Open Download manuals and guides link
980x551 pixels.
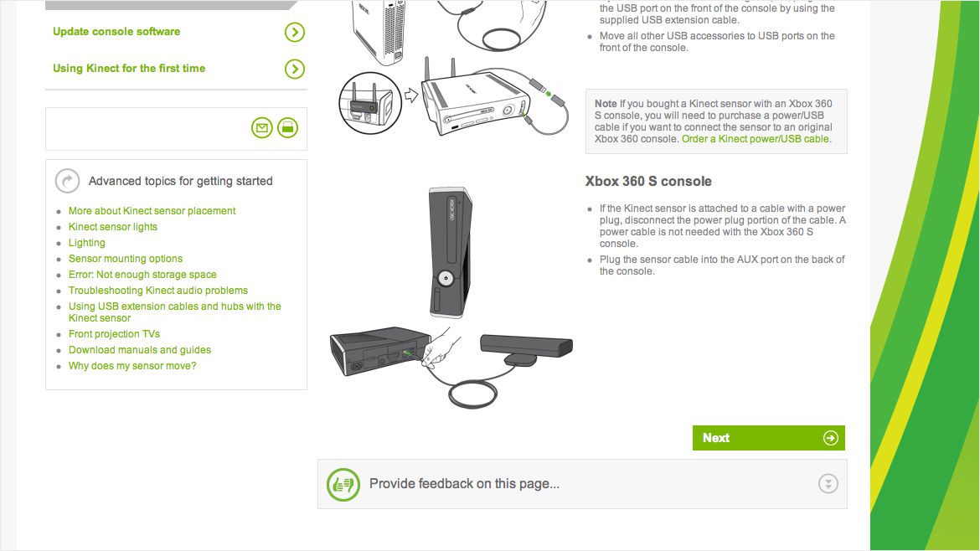tap(139, 351)
